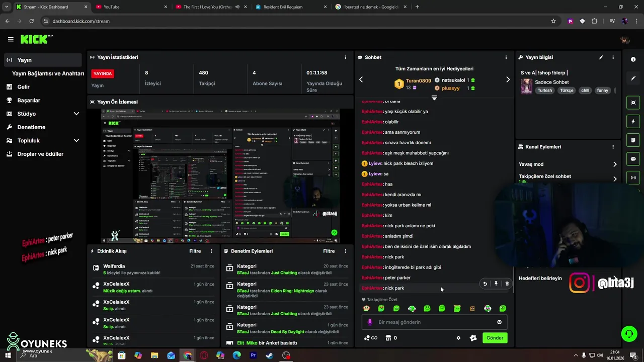Screen dimensions: 644x362
Task: Click the Türkçe stream tag
Action: 567,90
